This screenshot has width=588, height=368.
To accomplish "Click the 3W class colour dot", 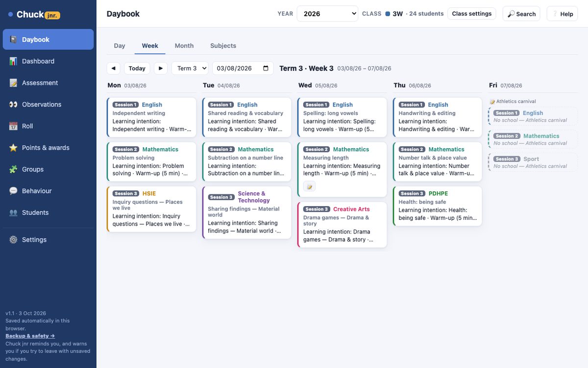I will coord(388,14).
